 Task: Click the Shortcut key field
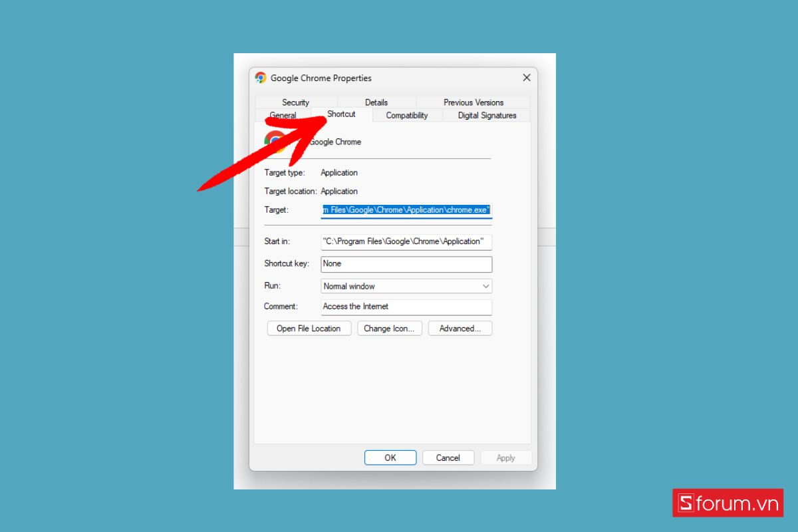406,264
